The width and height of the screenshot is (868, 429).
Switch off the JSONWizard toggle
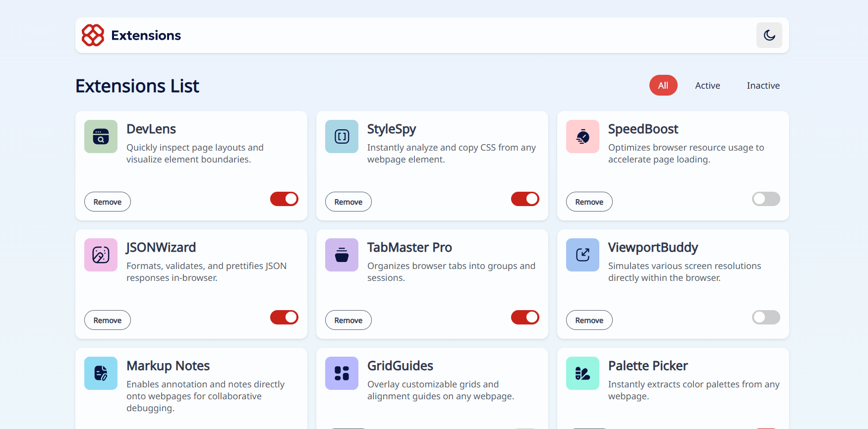tap(284, 317)
